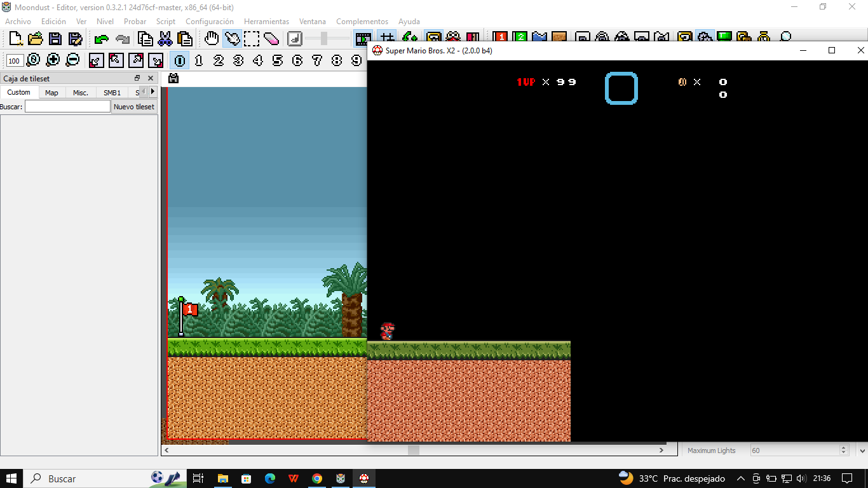Image resolution: width=868 pixels, height=488 pixels.
Task: Click the zoom percentage field showing 100
Action: click(15, 61)
